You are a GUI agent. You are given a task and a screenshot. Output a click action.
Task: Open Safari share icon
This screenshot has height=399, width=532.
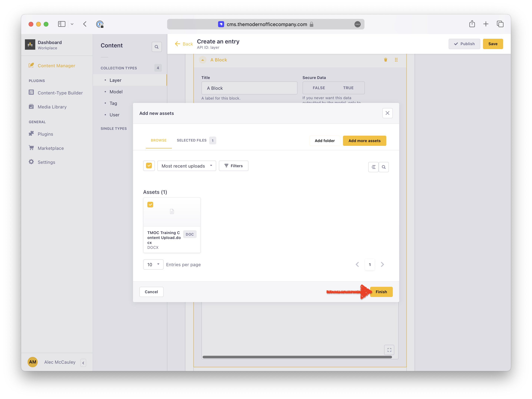click(472, 24)
